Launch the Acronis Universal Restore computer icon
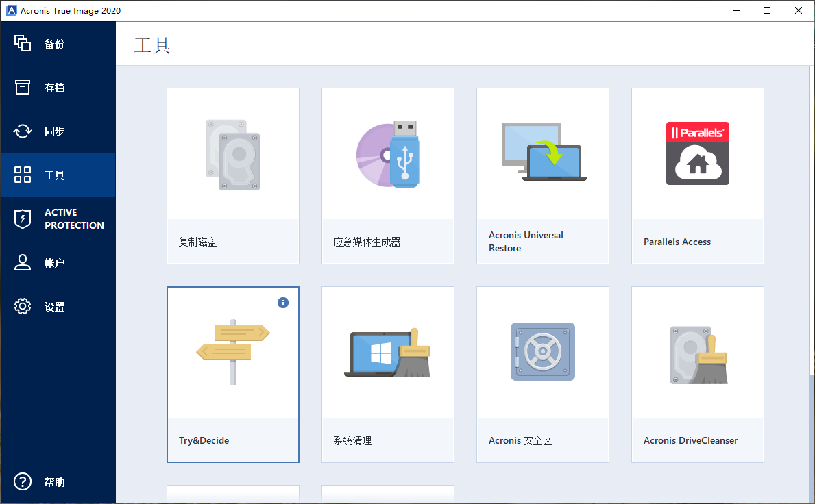The height and width of the screenshot is (504, 815). pos(544,151)
